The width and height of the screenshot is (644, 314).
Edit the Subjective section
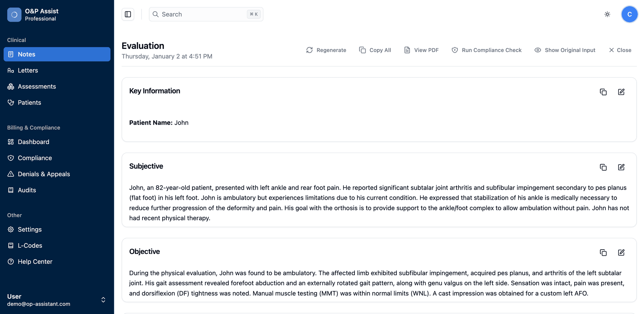click(621, 167)
